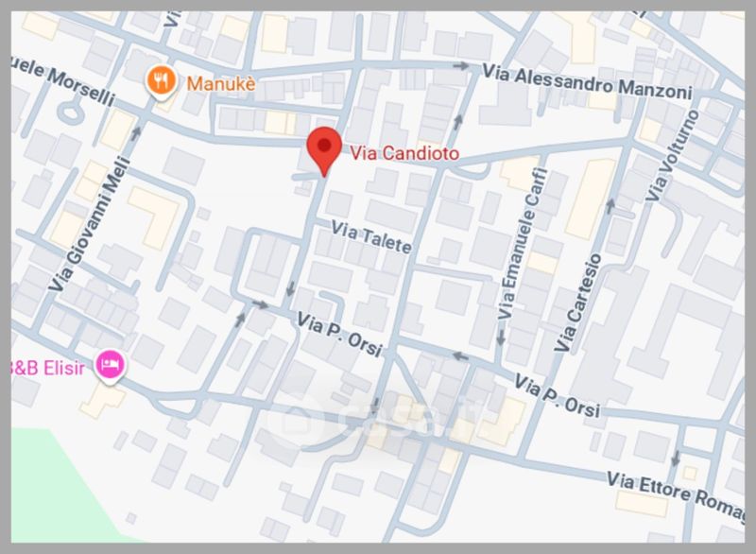This screenshot has height=554, width=756.
Task: Select the Via Giovanni Meli street label
Action: point(90,224)
